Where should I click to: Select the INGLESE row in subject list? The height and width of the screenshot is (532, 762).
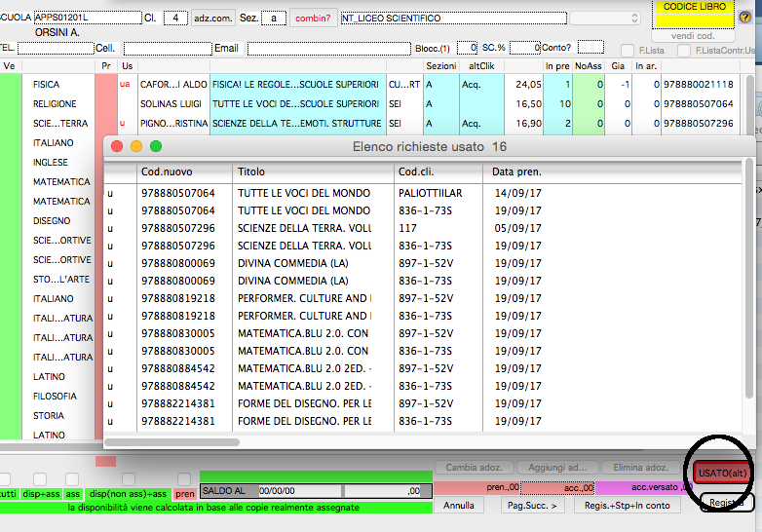point(50,163)
